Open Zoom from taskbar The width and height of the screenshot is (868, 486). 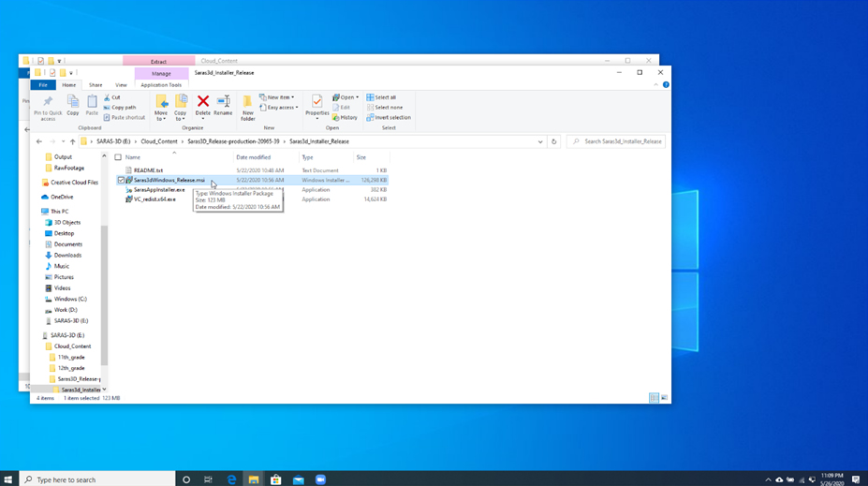[320, 479]
